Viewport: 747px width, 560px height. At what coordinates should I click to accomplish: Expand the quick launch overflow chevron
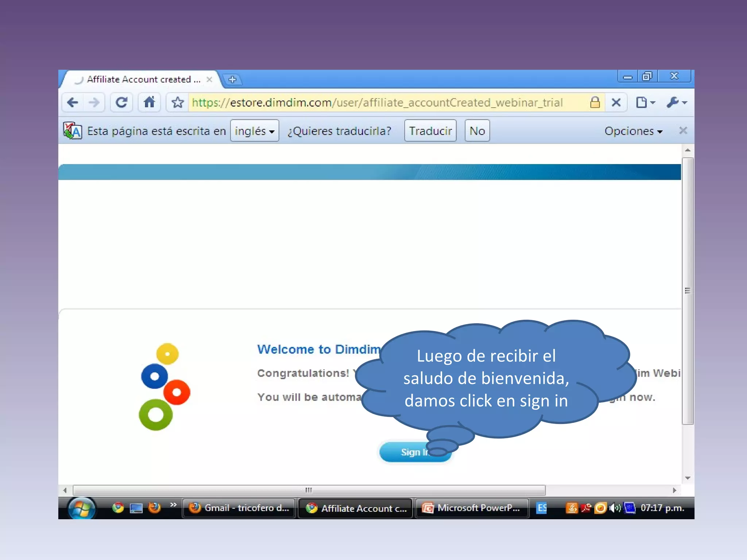(x=173, y=505)
